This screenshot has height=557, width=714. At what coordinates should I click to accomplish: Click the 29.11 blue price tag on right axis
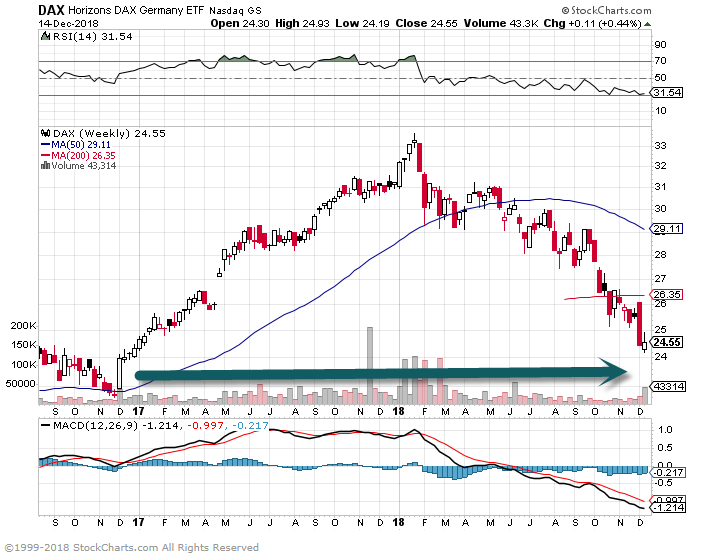(x=667, y=229)
